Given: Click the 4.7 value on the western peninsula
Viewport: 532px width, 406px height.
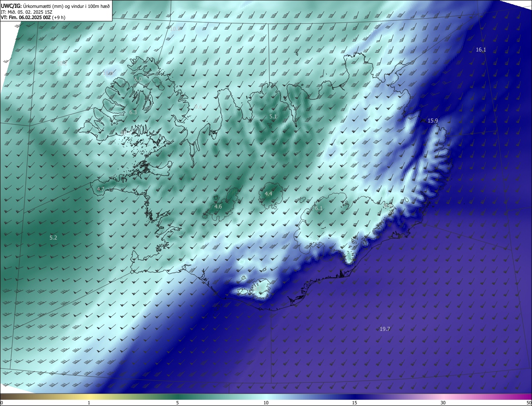Looking at the screenshot, I should coord(101,189).
